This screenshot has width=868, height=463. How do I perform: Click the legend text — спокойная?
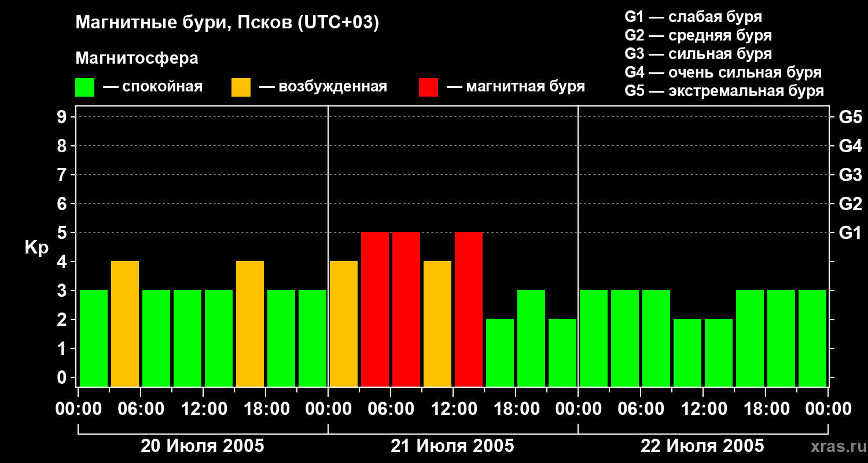point(153,87)
